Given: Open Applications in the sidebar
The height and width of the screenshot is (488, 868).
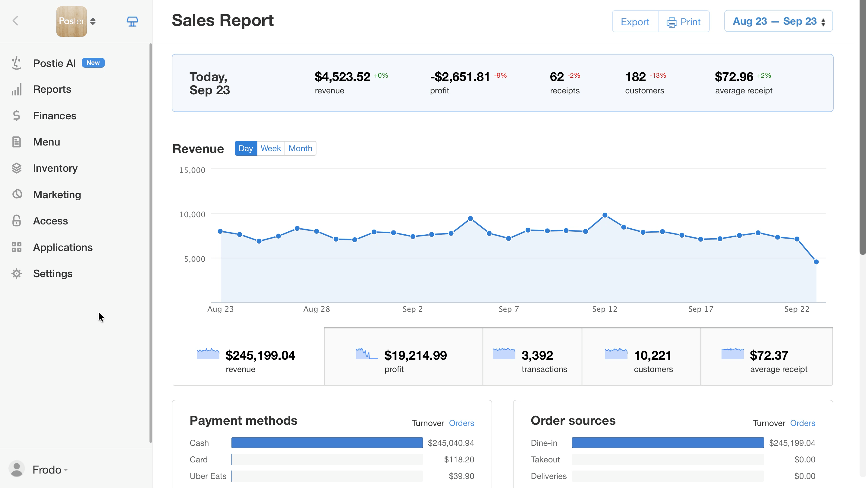Looking at the screenshot, I should point(63,247).
